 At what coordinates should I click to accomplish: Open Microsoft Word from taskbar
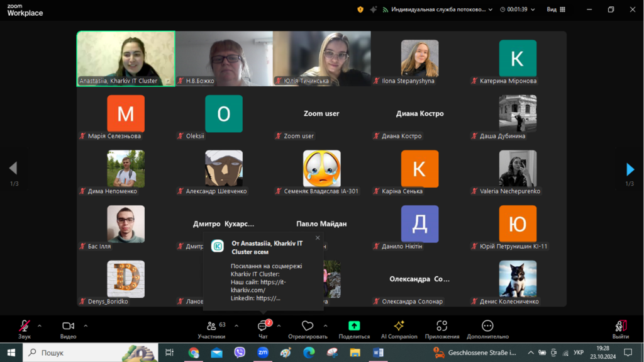[378, 353]
